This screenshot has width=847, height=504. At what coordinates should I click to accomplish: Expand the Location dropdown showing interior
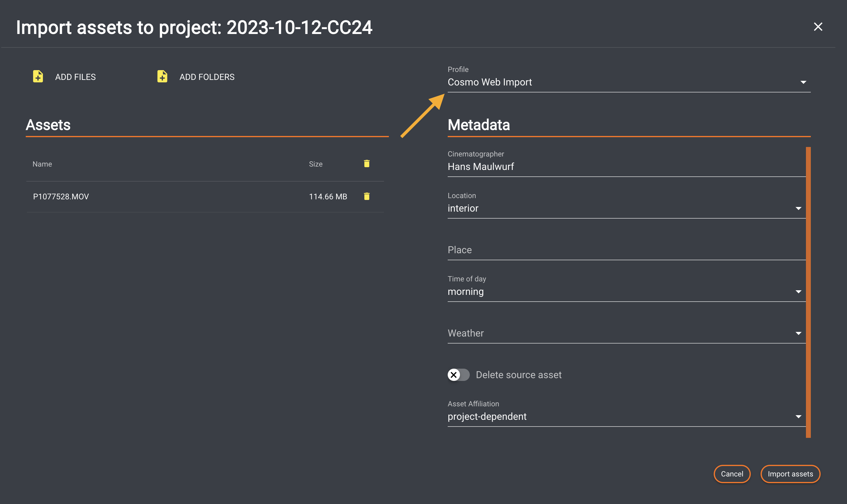[626, 208]
